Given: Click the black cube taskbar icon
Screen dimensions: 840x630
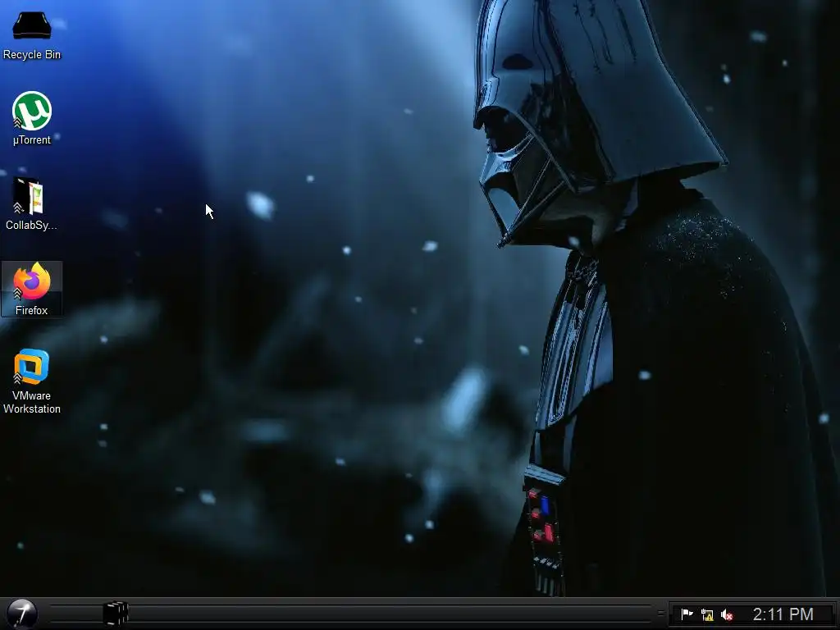Looking at the screenshot, I should click(115, 614).
